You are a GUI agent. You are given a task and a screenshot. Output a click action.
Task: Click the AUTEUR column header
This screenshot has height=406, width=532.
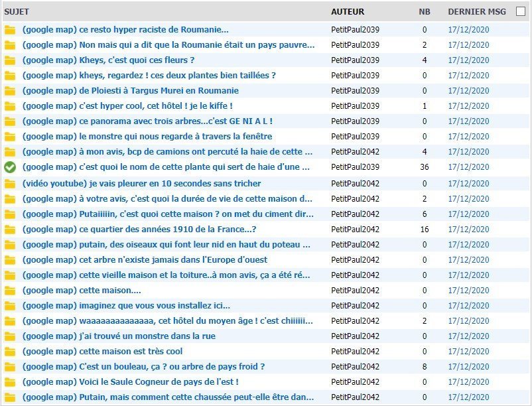coord(348,11)
